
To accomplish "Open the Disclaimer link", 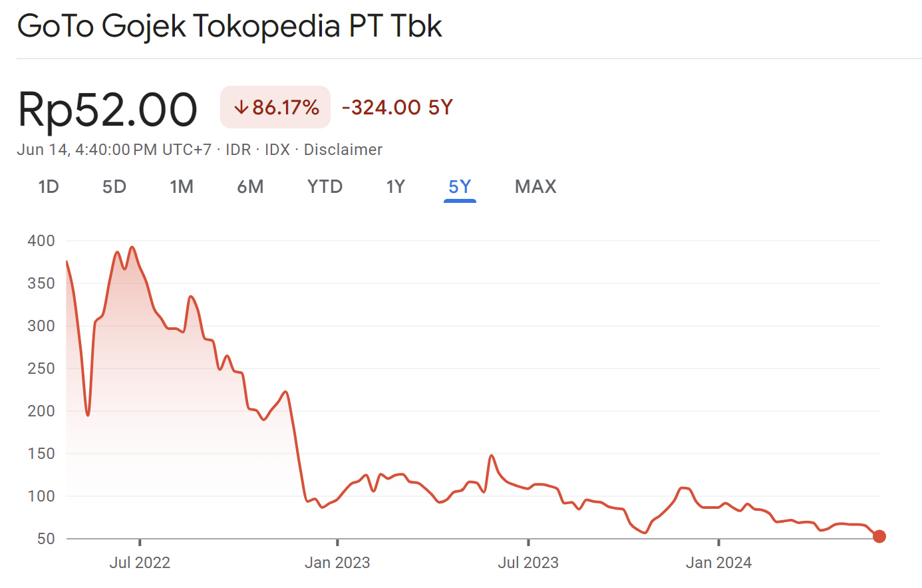I will (x=343, y=150).
